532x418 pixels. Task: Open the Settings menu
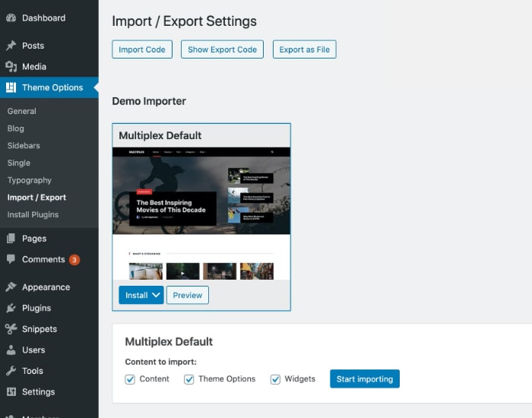click(x=49, y=392)
